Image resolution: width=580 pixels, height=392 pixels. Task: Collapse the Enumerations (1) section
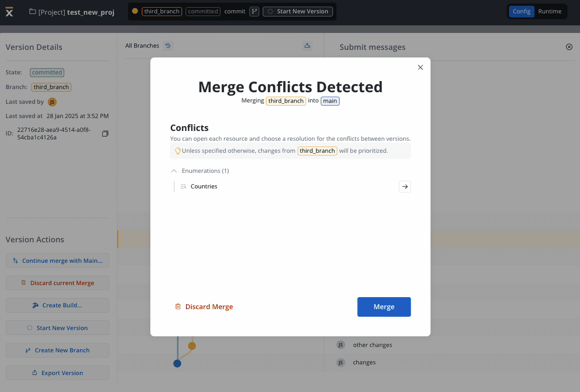point(174,171)
